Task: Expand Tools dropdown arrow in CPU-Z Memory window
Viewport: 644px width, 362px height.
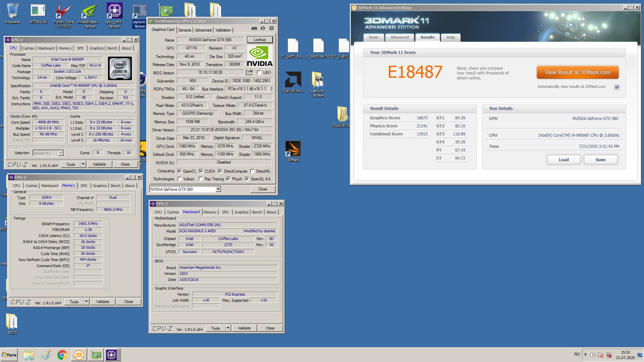Action: (x=87, y=302)
